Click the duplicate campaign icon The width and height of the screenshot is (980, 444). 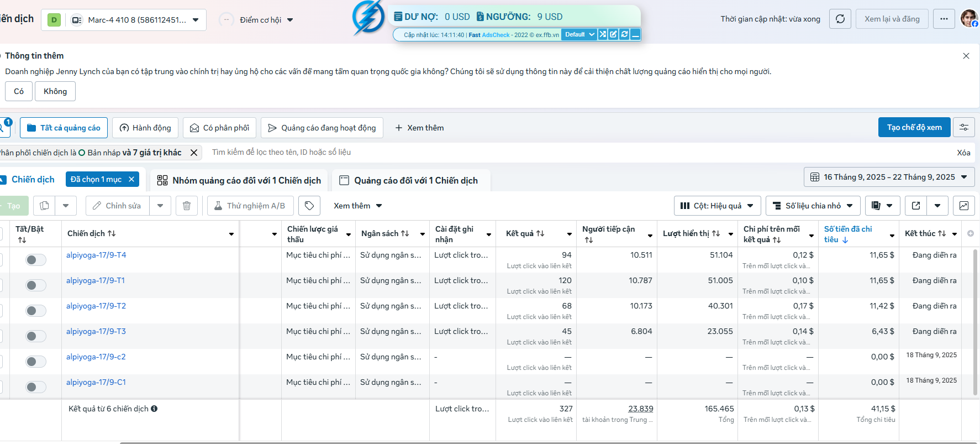44,206
